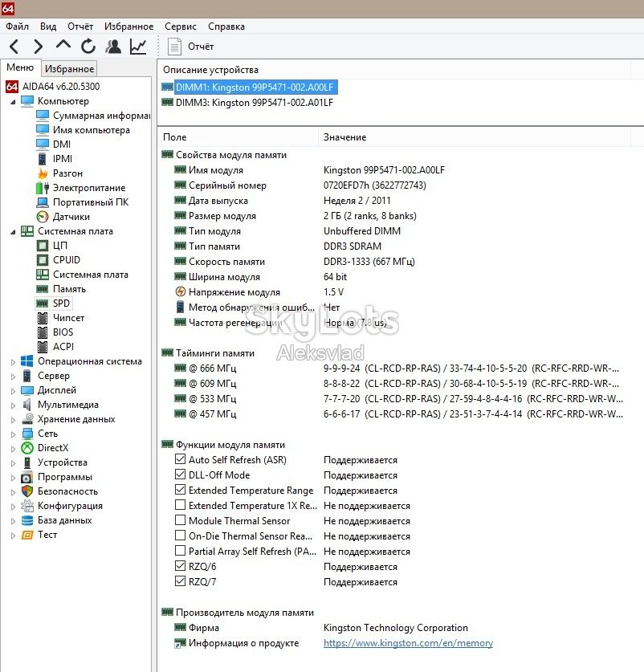This screenshot has width=644, height=672.
Task: Open the user management person icon
Action: tap(113, 47)
